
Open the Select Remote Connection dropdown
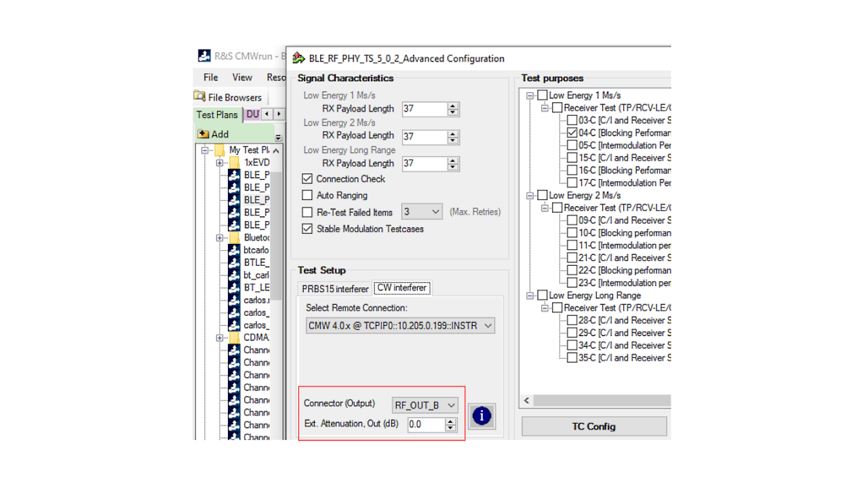(x=400, y=325)
